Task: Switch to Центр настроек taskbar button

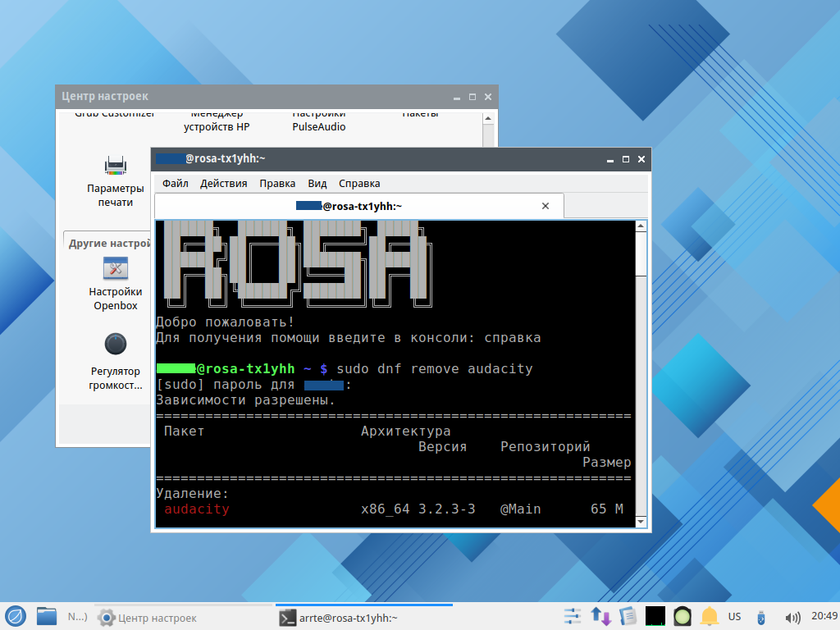Action: [x=148, y=618]
